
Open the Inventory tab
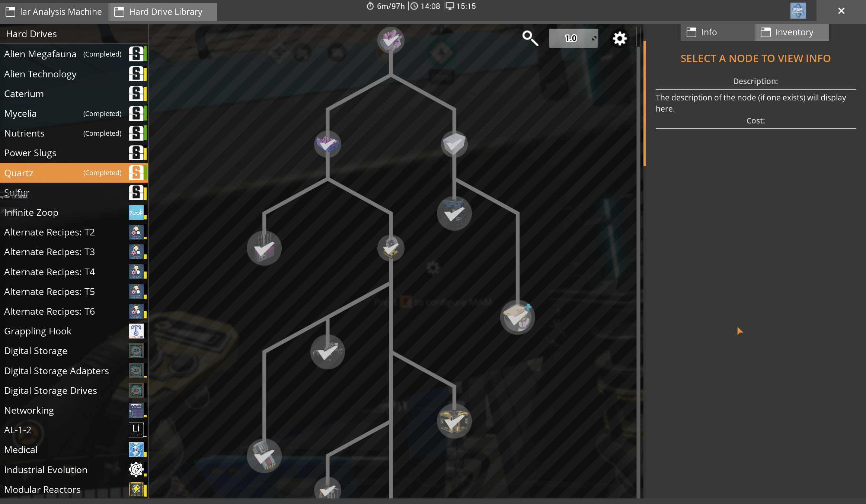point(792,32)
